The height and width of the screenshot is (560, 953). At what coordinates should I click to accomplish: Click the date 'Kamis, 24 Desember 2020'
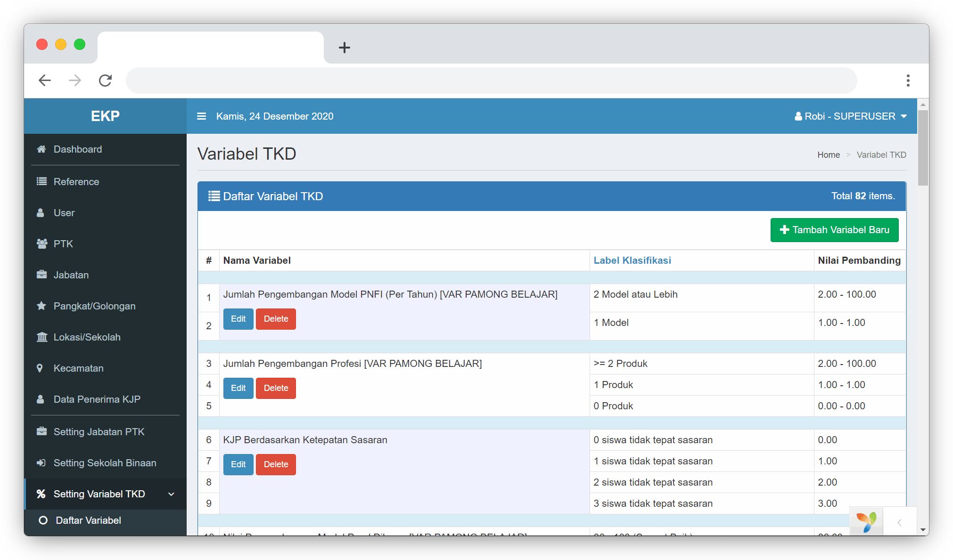tap(275, 116)
